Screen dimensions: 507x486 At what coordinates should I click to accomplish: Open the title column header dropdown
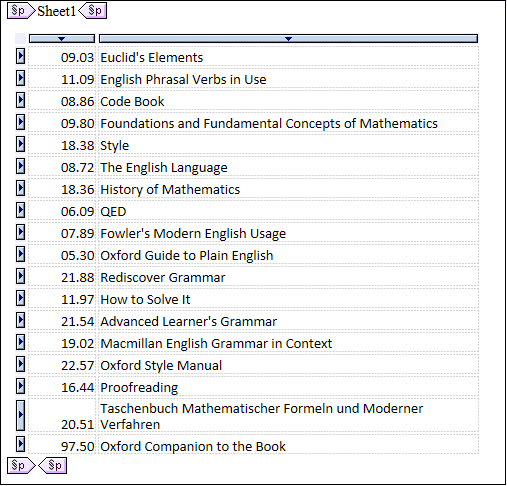[x=288, y=39]
